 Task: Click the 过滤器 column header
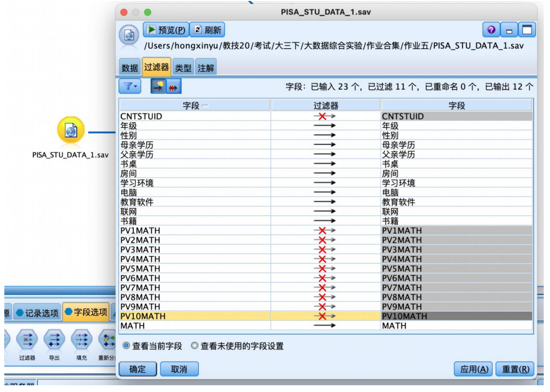tap(326, 105)
